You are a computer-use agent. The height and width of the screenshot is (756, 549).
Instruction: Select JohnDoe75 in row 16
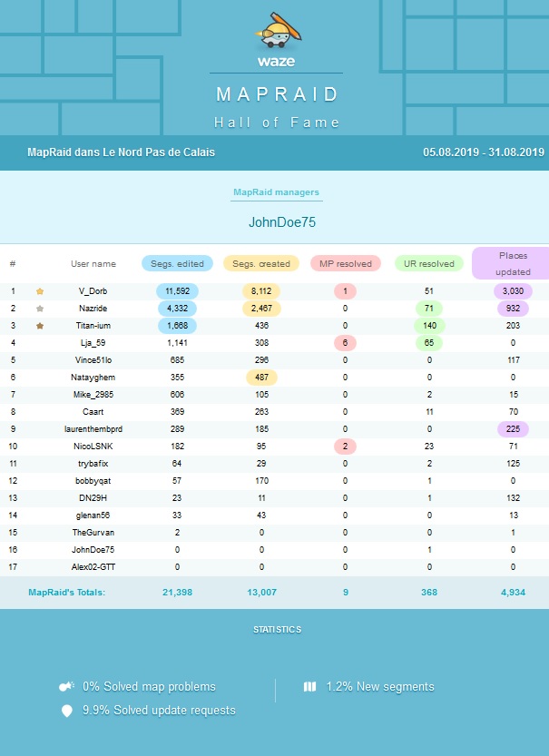point(93,550)
